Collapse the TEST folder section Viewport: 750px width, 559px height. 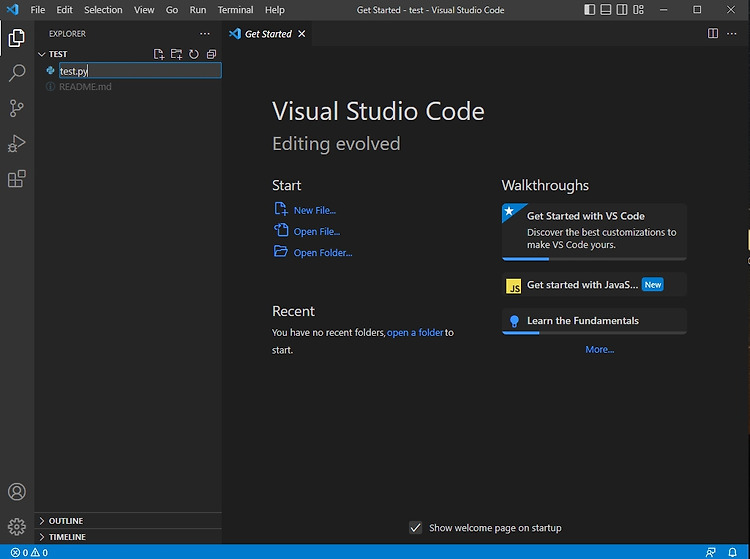pos(128,54)
